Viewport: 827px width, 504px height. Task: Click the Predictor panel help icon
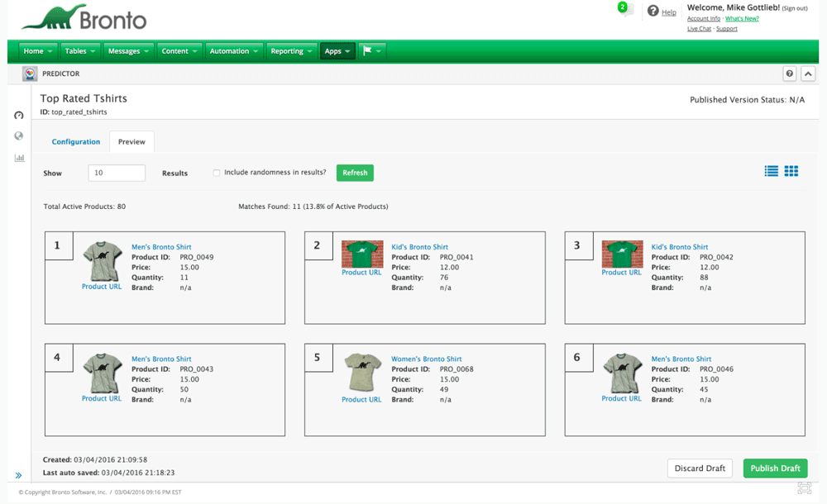point(790,74)
